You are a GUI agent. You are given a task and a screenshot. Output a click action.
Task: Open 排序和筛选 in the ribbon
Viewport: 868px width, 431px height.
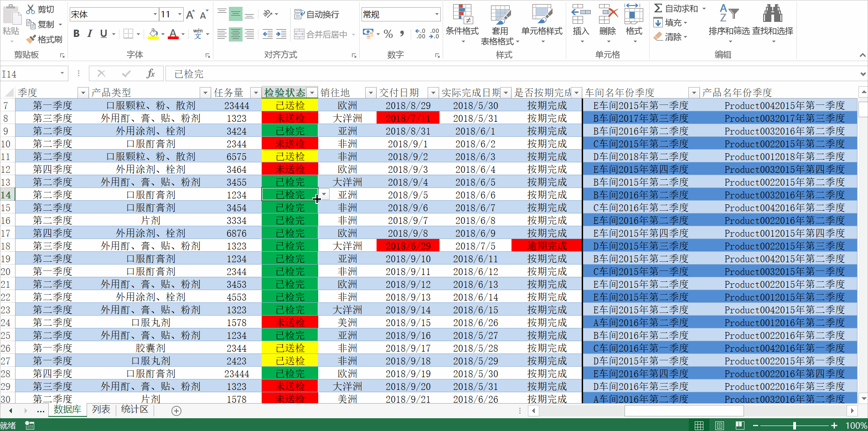pyautogui.click(x=728, y=21)
